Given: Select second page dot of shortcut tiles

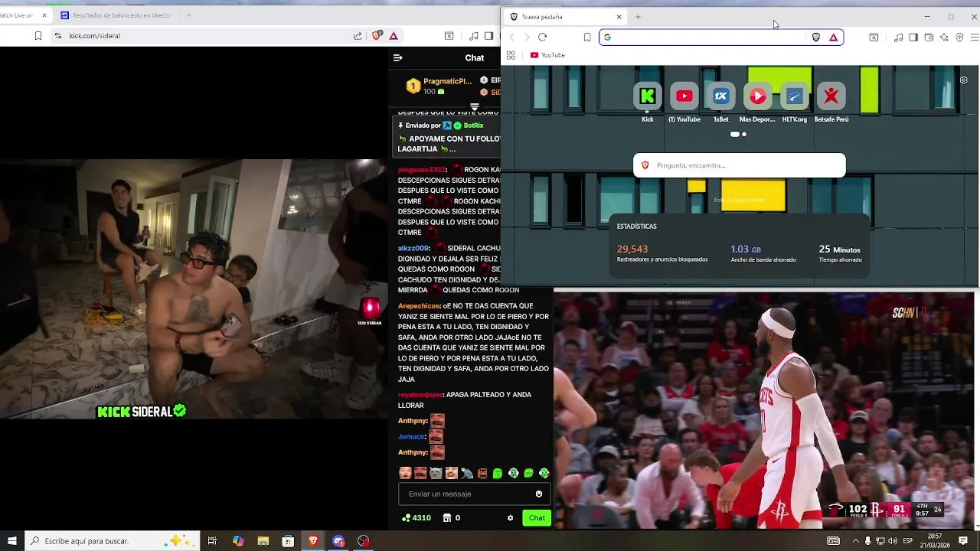Looking at the screenshot, I should point(744,134).
